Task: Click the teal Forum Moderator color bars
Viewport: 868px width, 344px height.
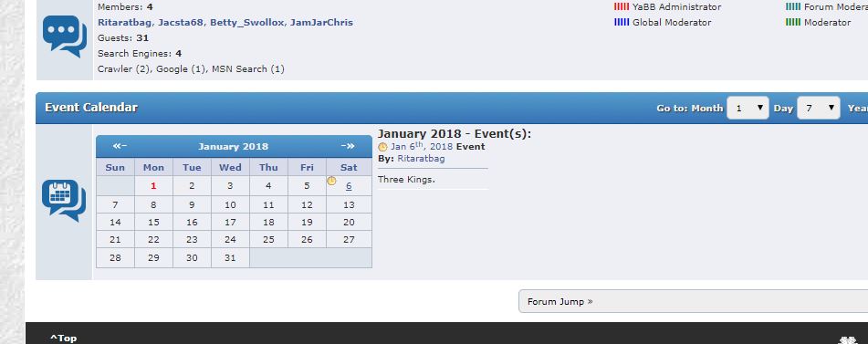Action: coord(793,7)
